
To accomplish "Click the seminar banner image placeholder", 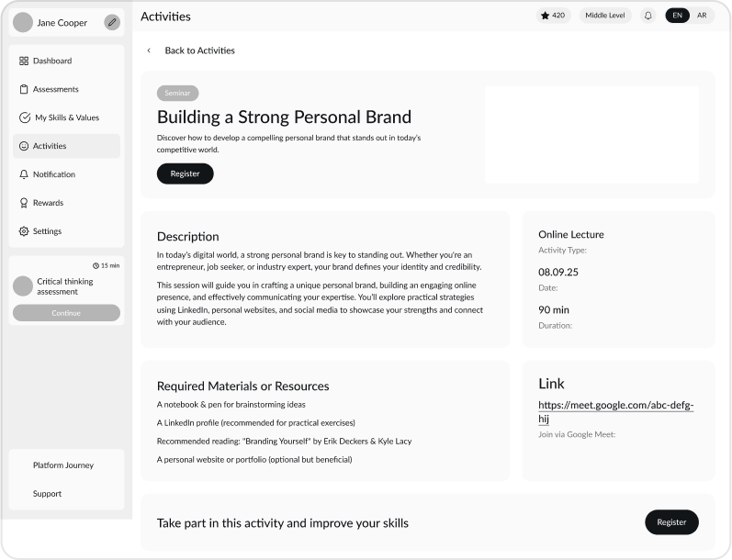I will 591,135.
